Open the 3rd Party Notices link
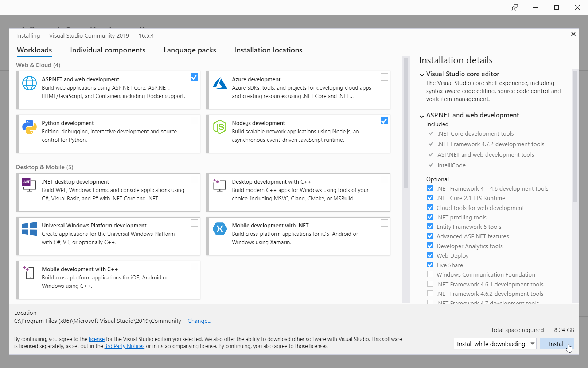588x368 pixels. [124, 346]
